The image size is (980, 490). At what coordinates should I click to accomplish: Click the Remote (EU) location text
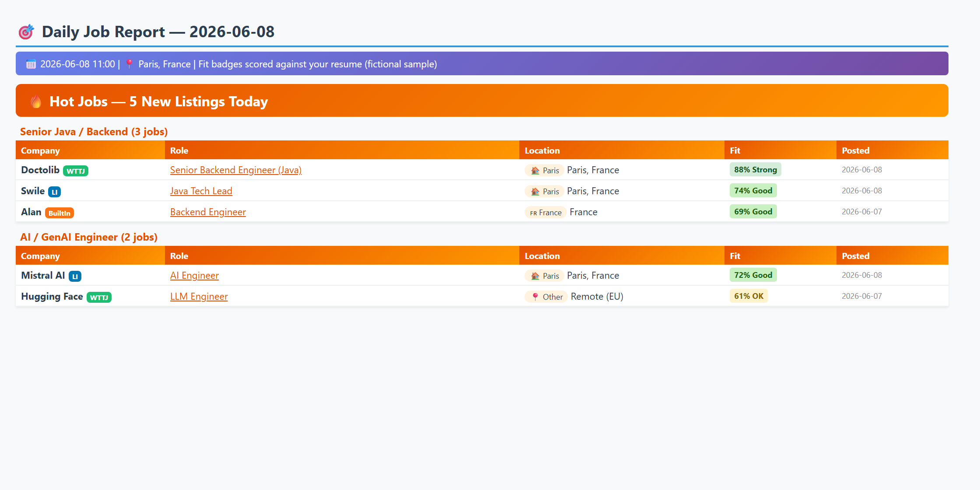click(x=597, y=297)
